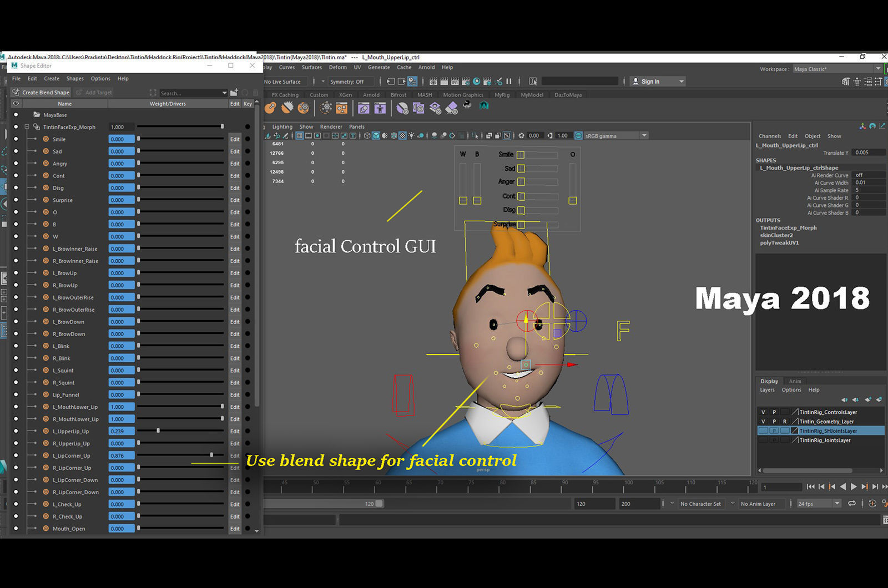Click the Translate Y value field
This screenshot has height=588, width=888.
(x=869, y=153)
